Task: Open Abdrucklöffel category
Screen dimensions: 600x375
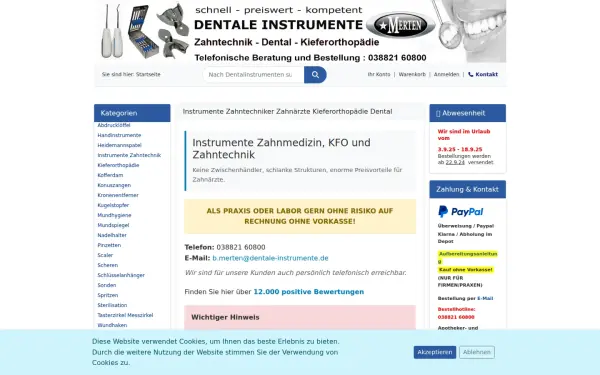Action: coord(114,125)
